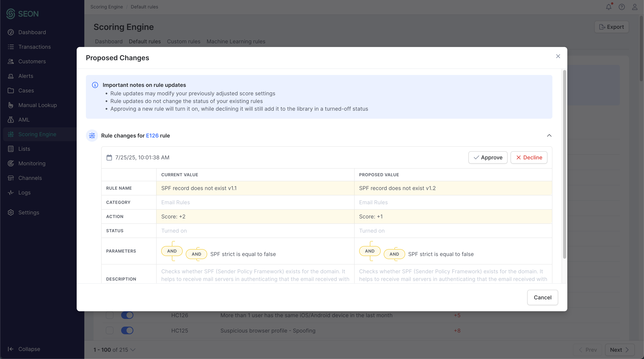Open Settings gear in sidebar
Screen dimensions: 644x359
pos(11,212)
